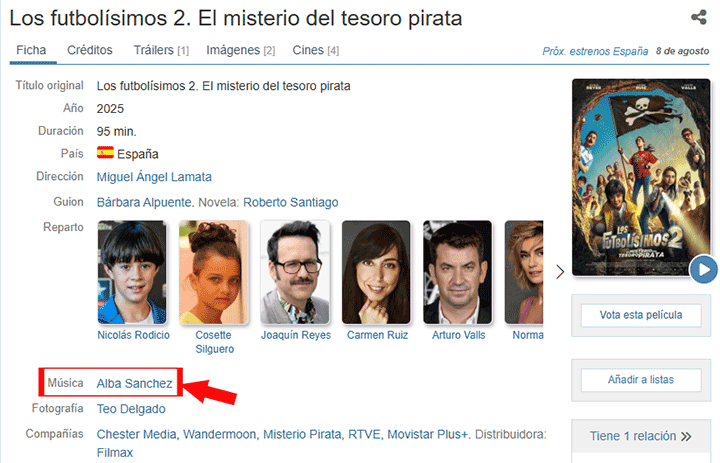Select the Cines tab
Viewport: 720px width, 463px height.
pyautogui.click(x=315, y=50)
